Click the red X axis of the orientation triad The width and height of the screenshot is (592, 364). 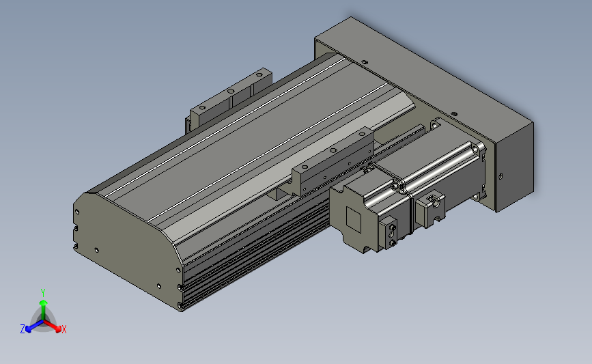(53, 326)
